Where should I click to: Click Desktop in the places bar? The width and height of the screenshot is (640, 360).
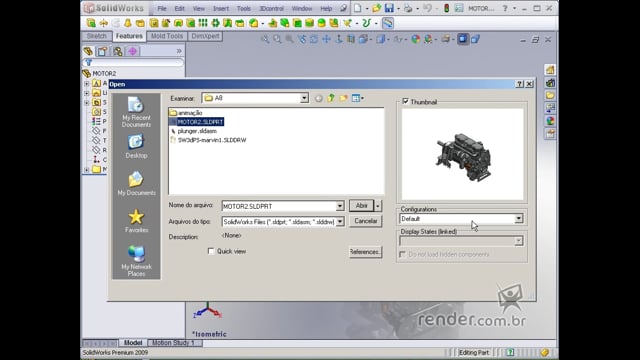point(136,146)
